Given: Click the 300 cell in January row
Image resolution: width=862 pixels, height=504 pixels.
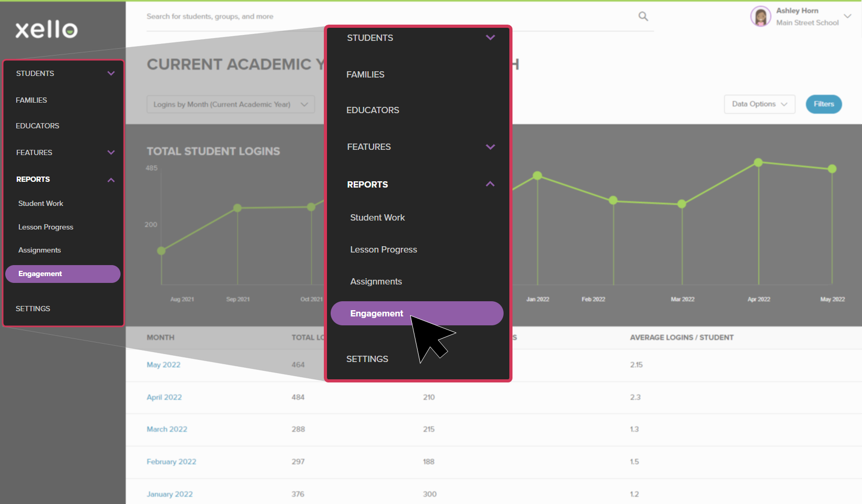Looking at the screenshot, I should (x=430, y=494).
